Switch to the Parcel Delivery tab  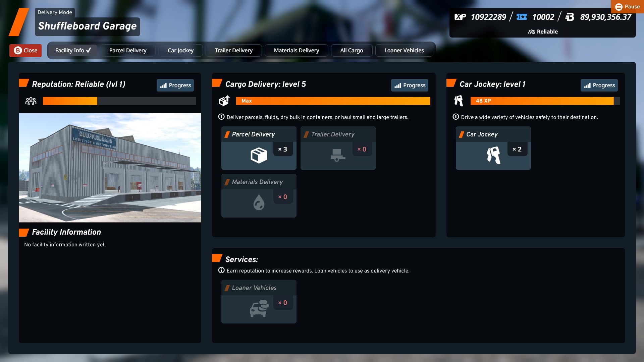[x=128, y=50]
